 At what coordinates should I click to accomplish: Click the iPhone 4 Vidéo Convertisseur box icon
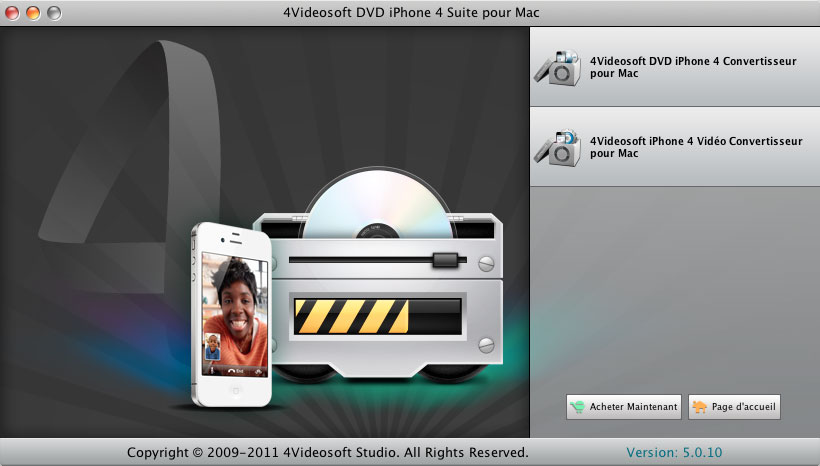click(x=559, y=148)
